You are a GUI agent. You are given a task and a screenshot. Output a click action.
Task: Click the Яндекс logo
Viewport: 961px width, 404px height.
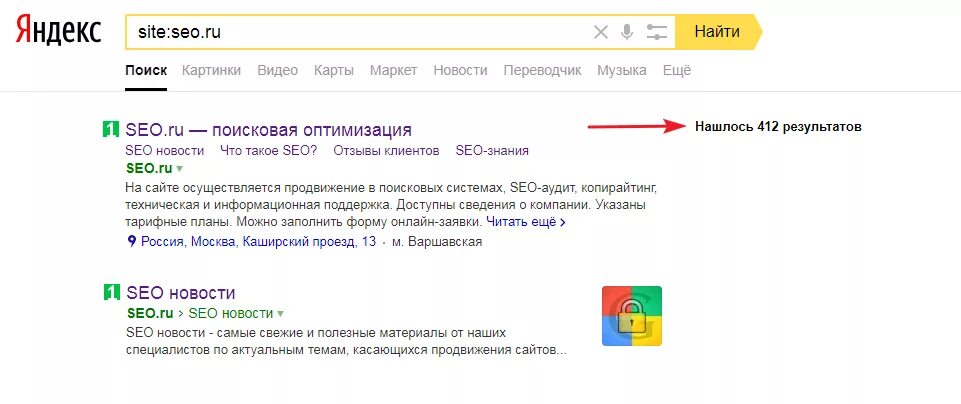tap(58, 31)
